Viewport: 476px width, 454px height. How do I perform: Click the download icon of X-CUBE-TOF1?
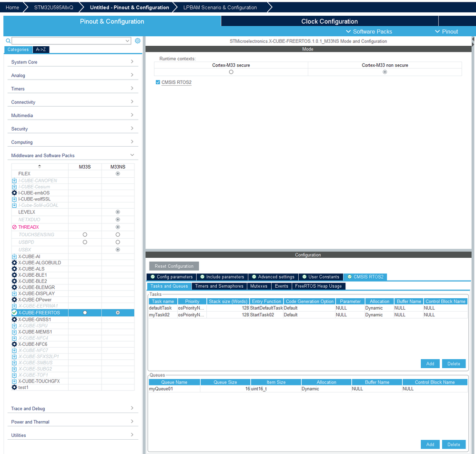[14, 375]
